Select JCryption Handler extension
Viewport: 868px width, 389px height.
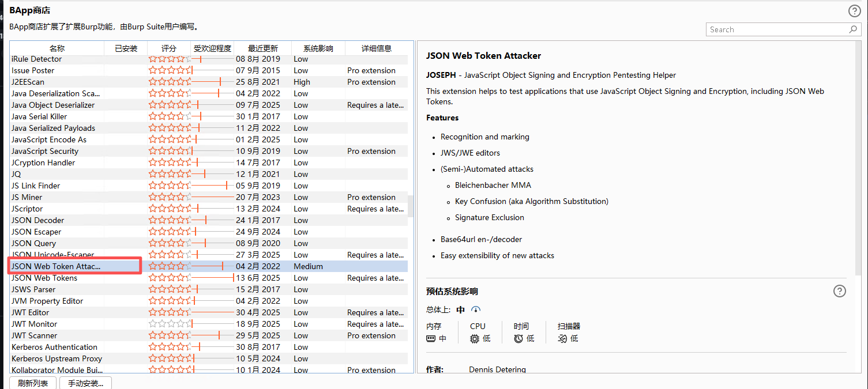[x=209, y=163]
